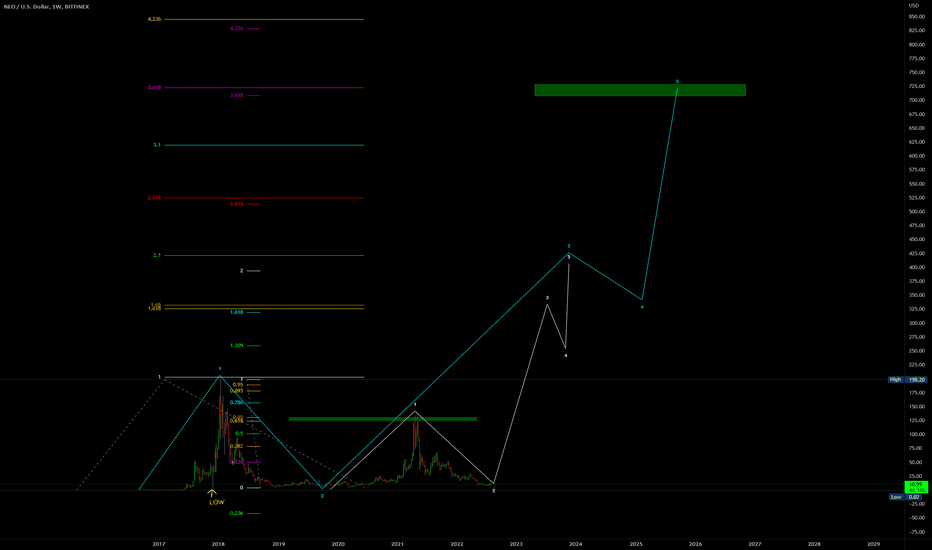This screenshot has height=550, width=932.
Task: Click the cyan 3.1 Fibonacci level label
Action: [x=157, y=145]
